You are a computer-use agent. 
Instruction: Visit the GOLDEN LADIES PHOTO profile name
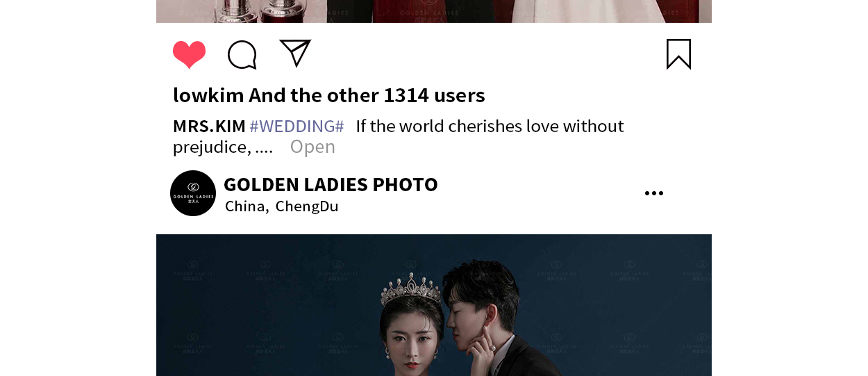331,184
